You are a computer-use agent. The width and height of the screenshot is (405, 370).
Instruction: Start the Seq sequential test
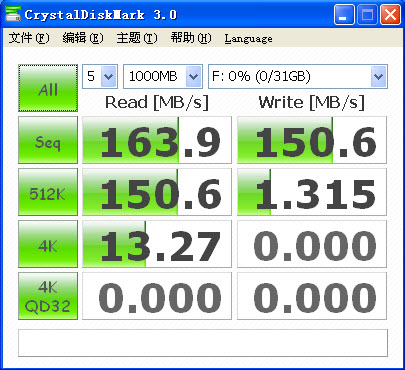tap(48, 140)
